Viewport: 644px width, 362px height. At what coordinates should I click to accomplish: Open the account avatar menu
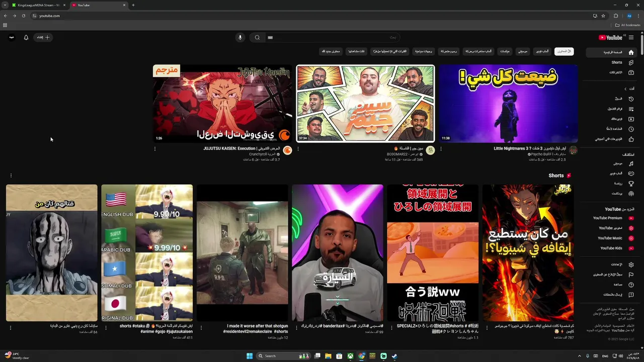[11, 37]
